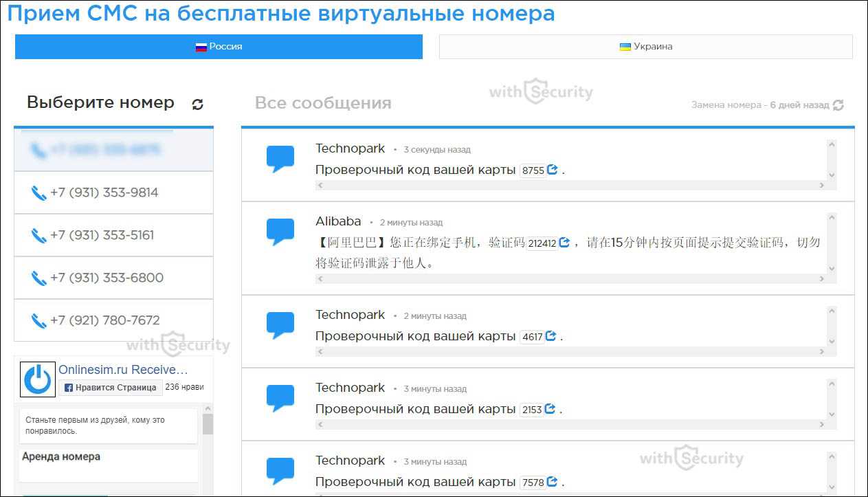Click the Facebook Нравится Страница button
The image size is (868, 497).
point(111,387)
